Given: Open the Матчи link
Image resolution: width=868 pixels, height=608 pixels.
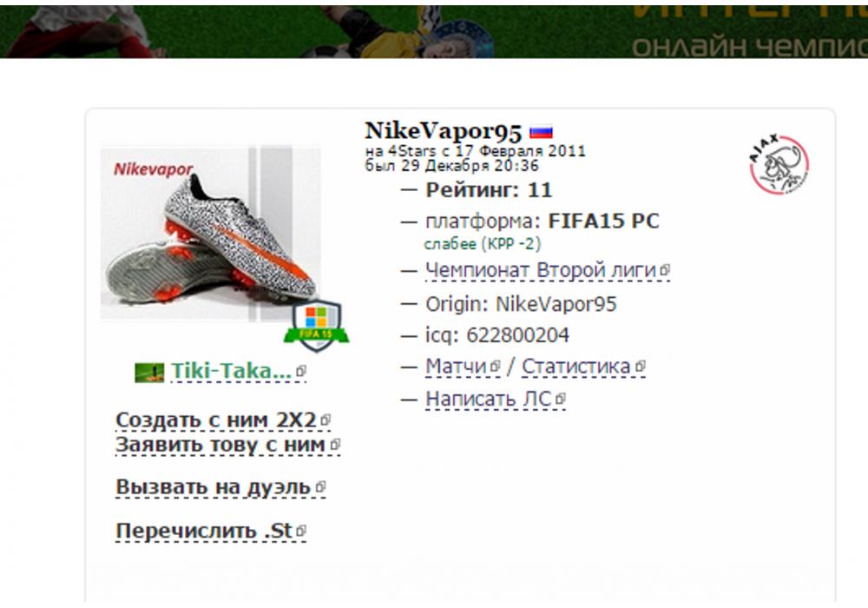Looking at the screenshot, I should click(457, 367).
